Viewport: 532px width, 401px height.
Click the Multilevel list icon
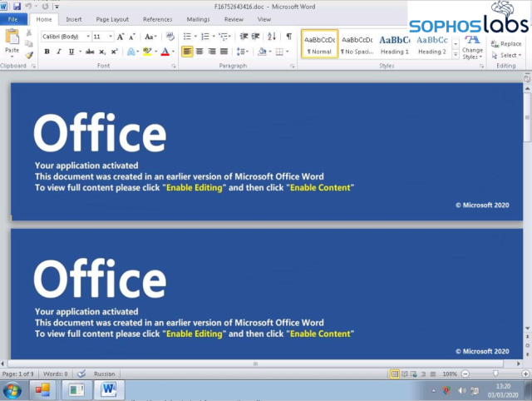coord(223,37)
